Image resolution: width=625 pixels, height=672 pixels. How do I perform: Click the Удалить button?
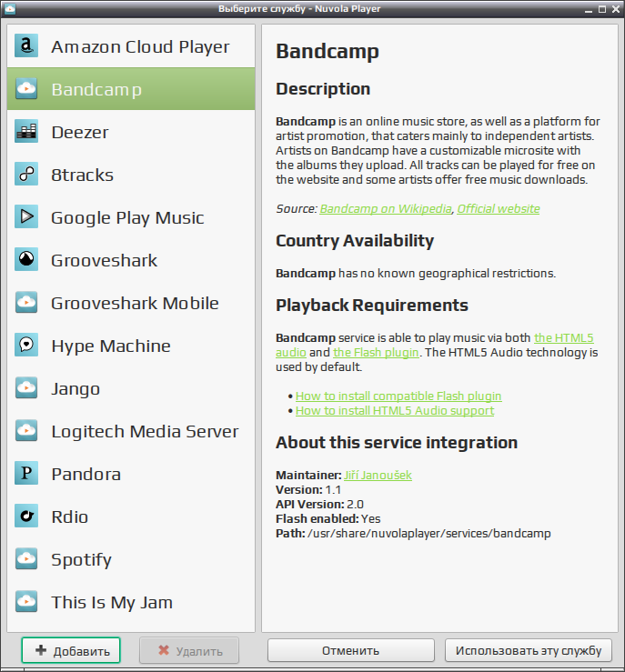coord(189,650)
